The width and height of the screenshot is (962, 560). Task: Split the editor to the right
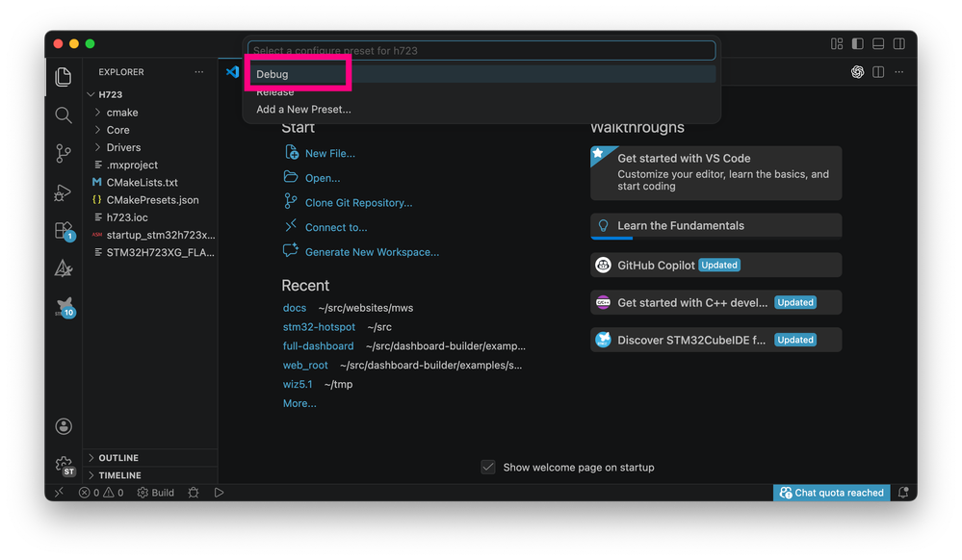tap(878, 72)
